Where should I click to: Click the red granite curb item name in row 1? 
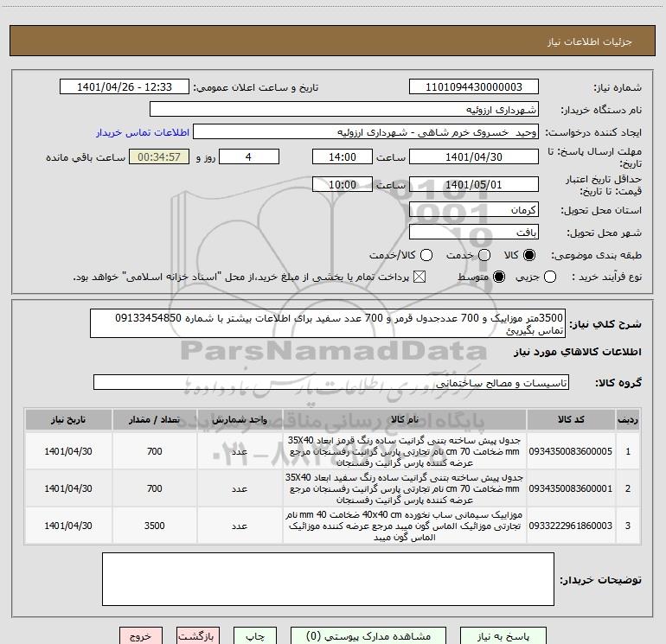(x=405, y=451)
